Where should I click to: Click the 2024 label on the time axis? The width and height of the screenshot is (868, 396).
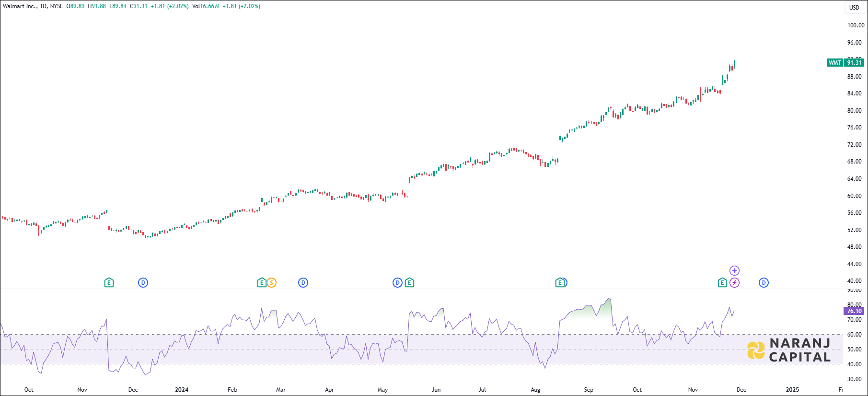(182, 390)
